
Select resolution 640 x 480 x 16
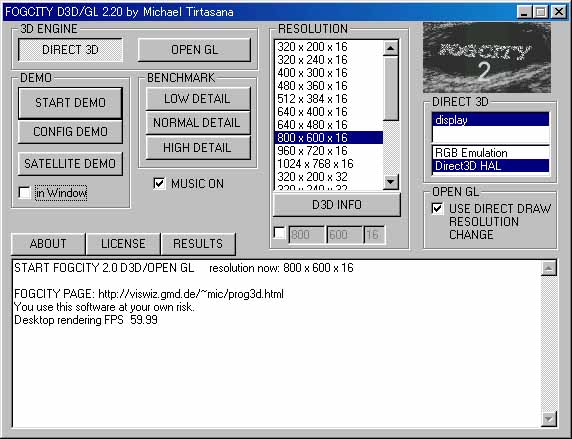[x=329, y=125]
